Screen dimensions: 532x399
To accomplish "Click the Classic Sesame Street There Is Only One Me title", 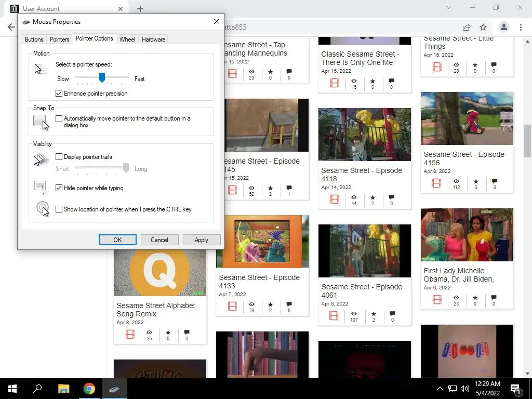I will (x=361, y=58).
